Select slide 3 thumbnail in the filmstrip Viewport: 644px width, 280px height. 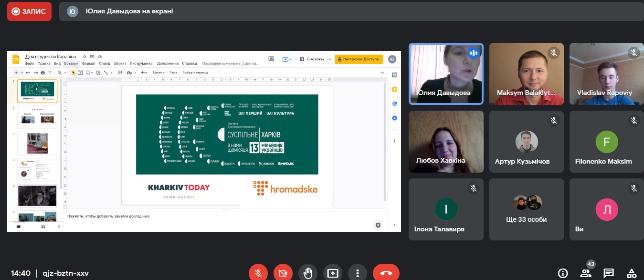point(37,143)
